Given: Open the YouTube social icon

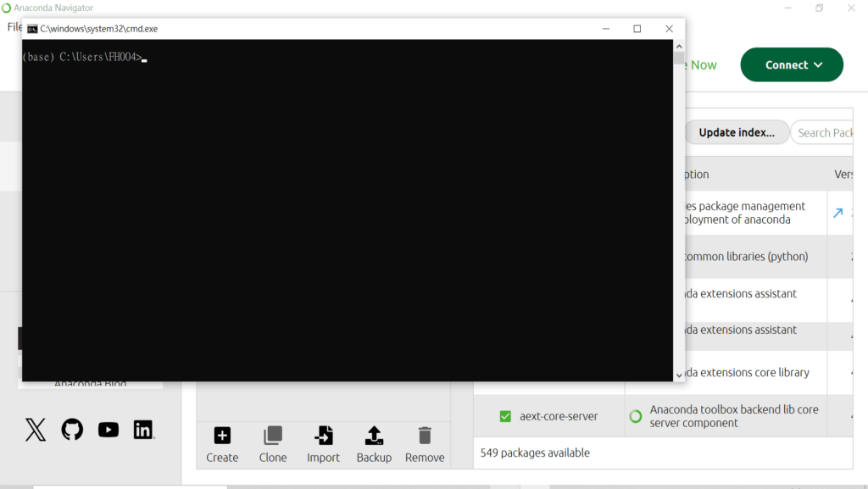Looking at the screenshot, I should coord(108,430).
